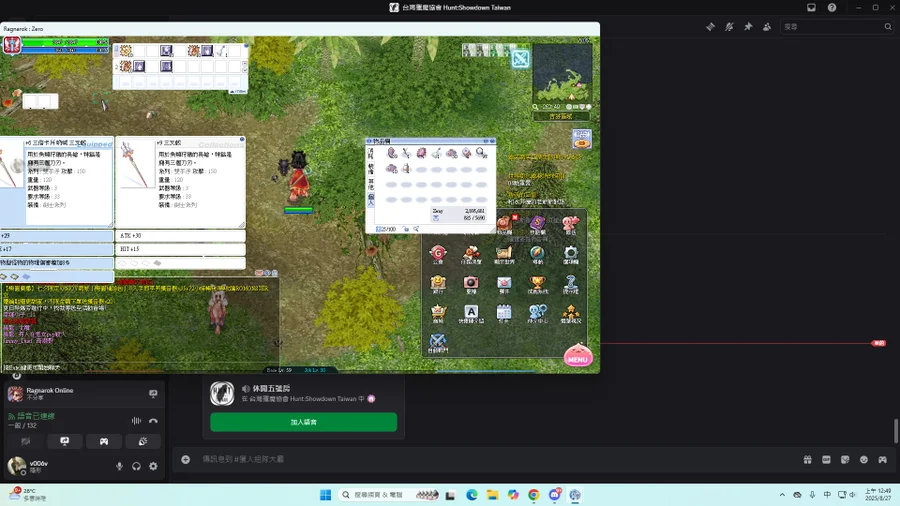Click v006v user avatar
Screen dimensions: 900x506
(16, 466)
